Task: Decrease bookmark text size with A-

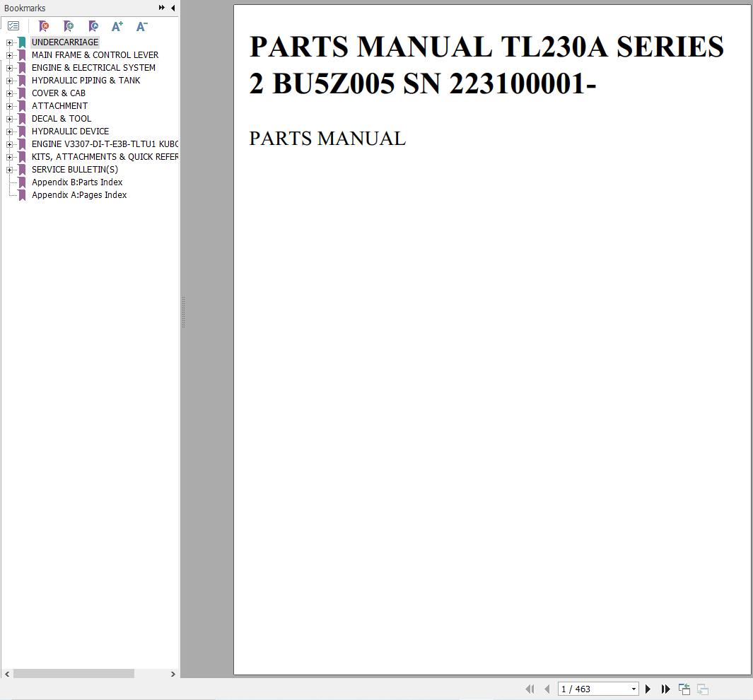Action: 141,26
